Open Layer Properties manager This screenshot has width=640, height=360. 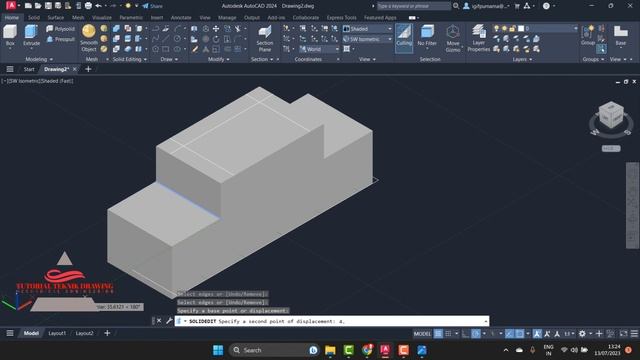click(x=478, y=38)
